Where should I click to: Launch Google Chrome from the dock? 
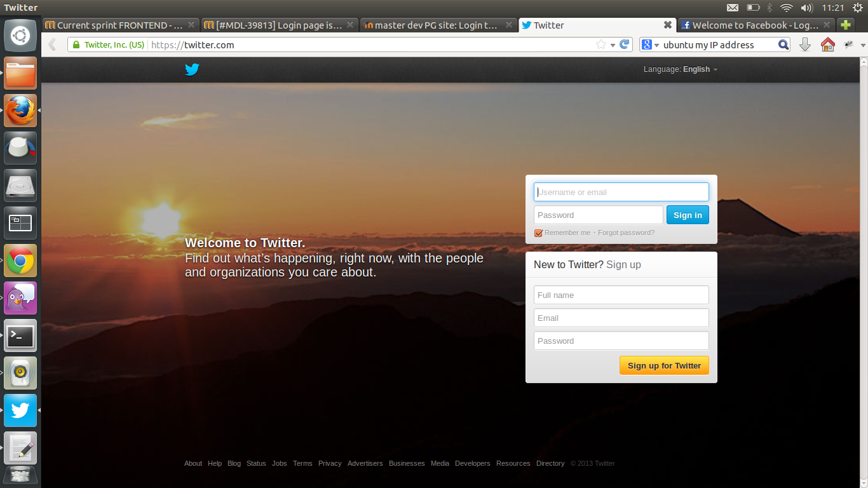click(x=20, y=261)
